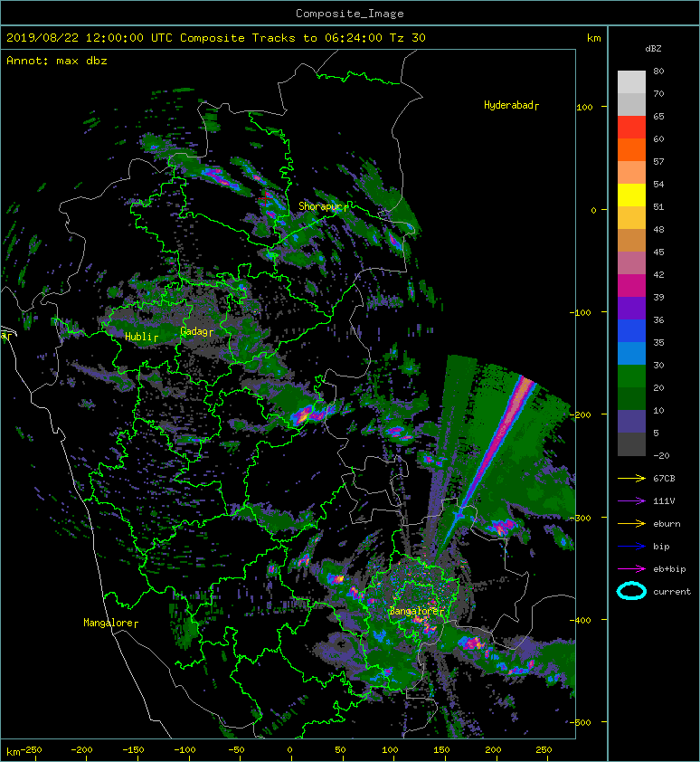Click the Gadag city label
The width and height of the screenshot is (700, 762).
197,331
